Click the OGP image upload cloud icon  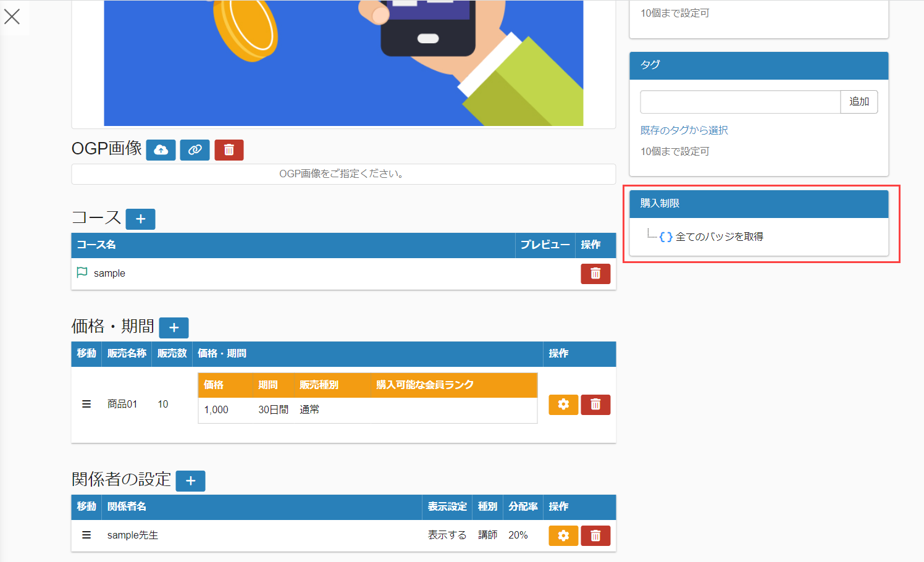(x=161, y=150)
